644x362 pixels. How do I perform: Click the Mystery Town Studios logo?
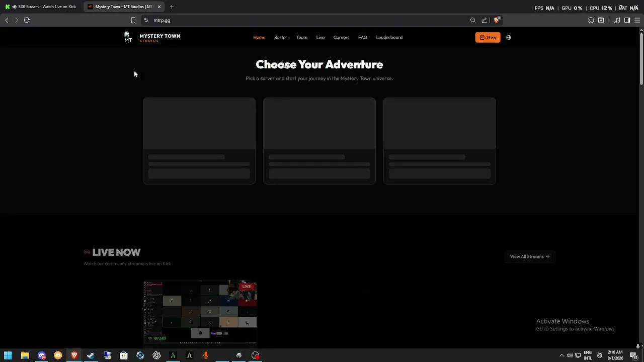point(152,38)
